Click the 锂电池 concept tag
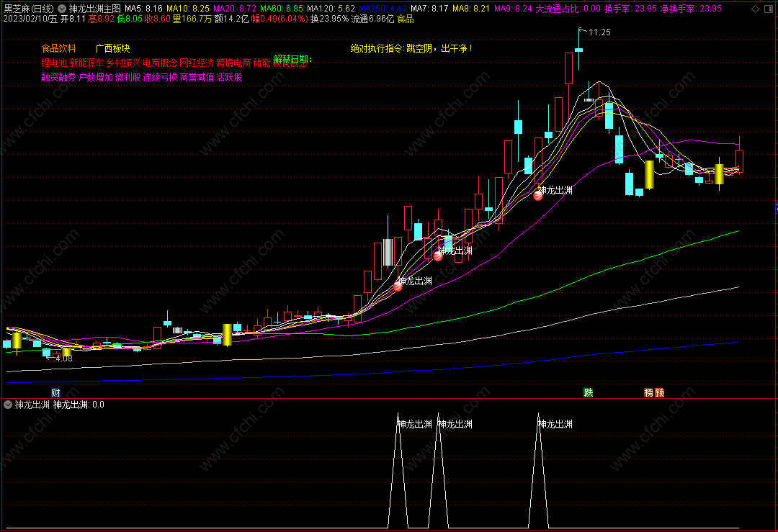 click(x=54, y=63)
